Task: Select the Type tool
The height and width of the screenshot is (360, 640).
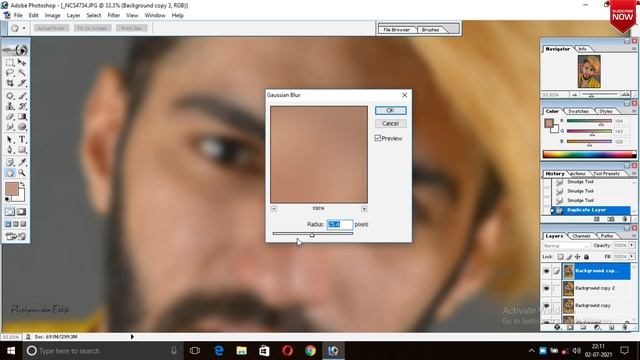Action: 22,140
